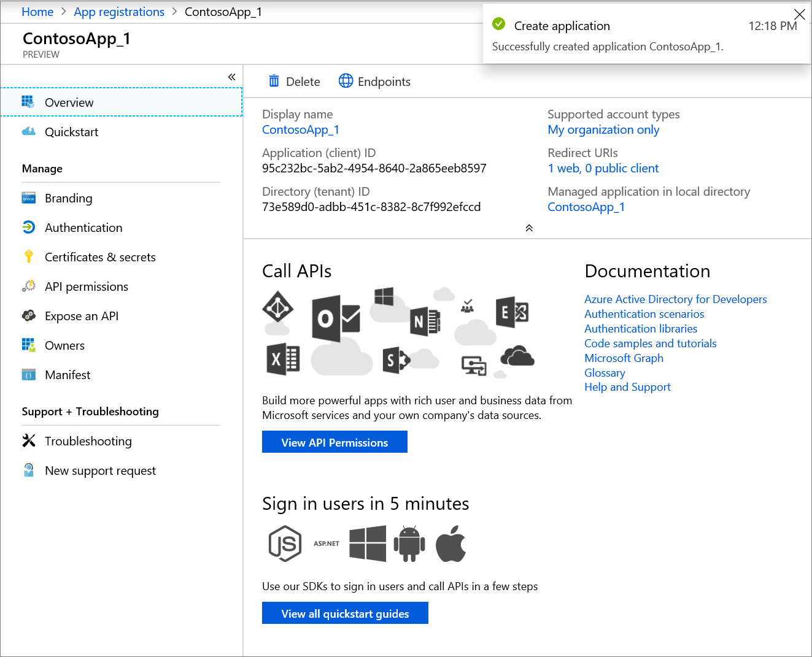This screenshot has height=657, width=812.
Task: Click the Expose an API cloud icon
Action: pyautogui.click(x=28, y=315)
